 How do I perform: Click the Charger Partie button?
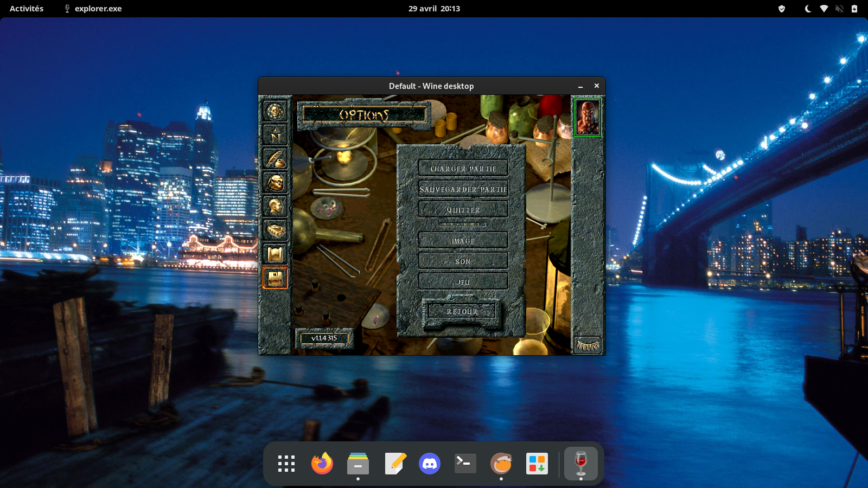coord(463,169)
